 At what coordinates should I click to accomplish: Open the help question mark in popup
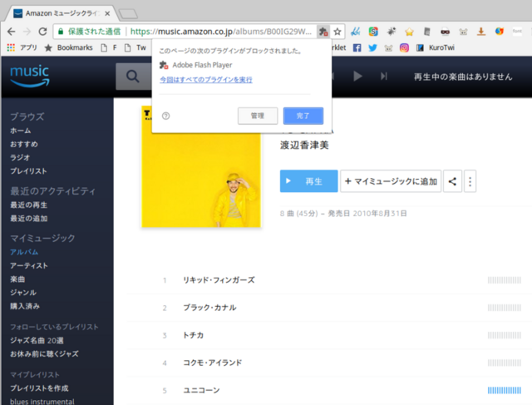[x=166, y=116]
